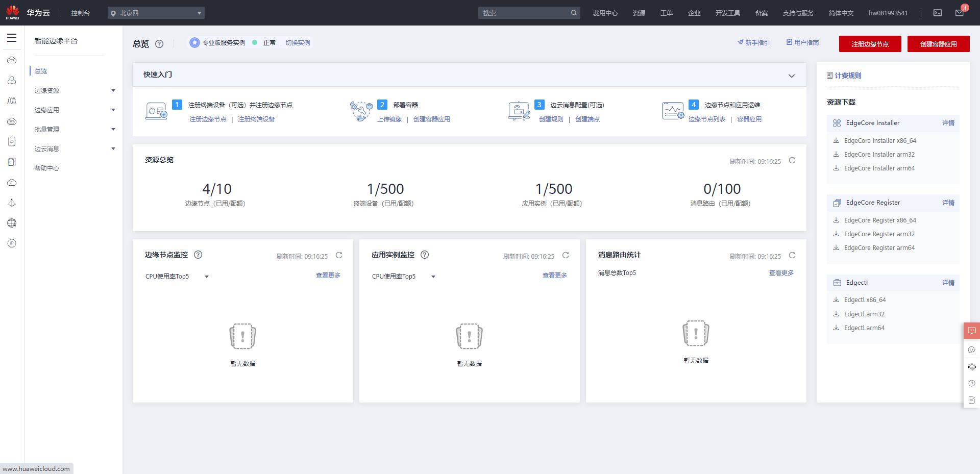
Task: Expand the 批量管理 menu
Action: pos(75,130)
